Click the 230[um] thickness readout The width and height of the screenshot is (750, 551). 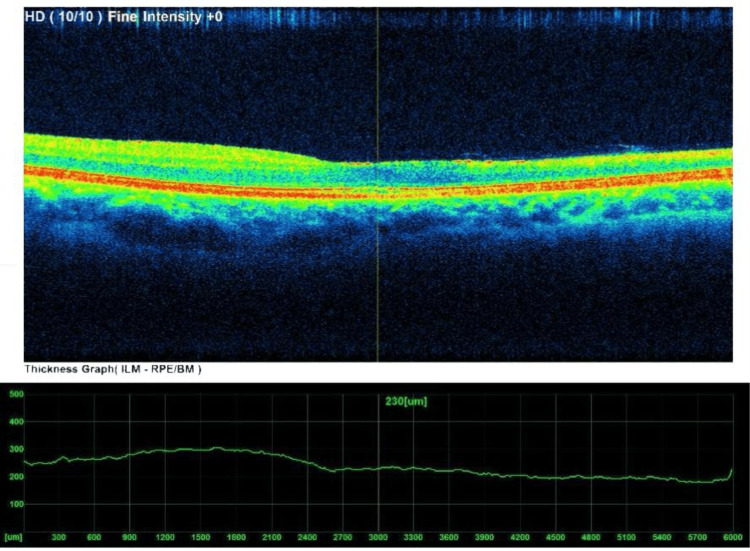[x=406, y=401]
